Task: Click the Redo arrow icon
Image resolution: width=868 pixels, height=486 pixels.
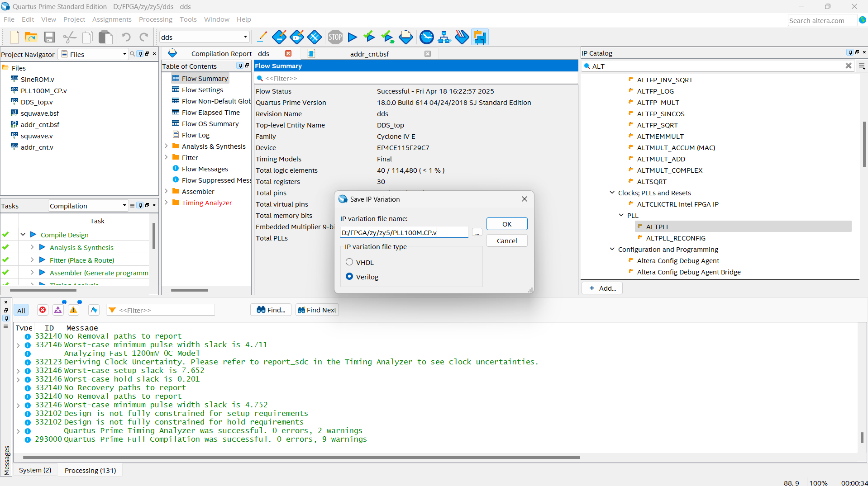Action: pos(144,37)
